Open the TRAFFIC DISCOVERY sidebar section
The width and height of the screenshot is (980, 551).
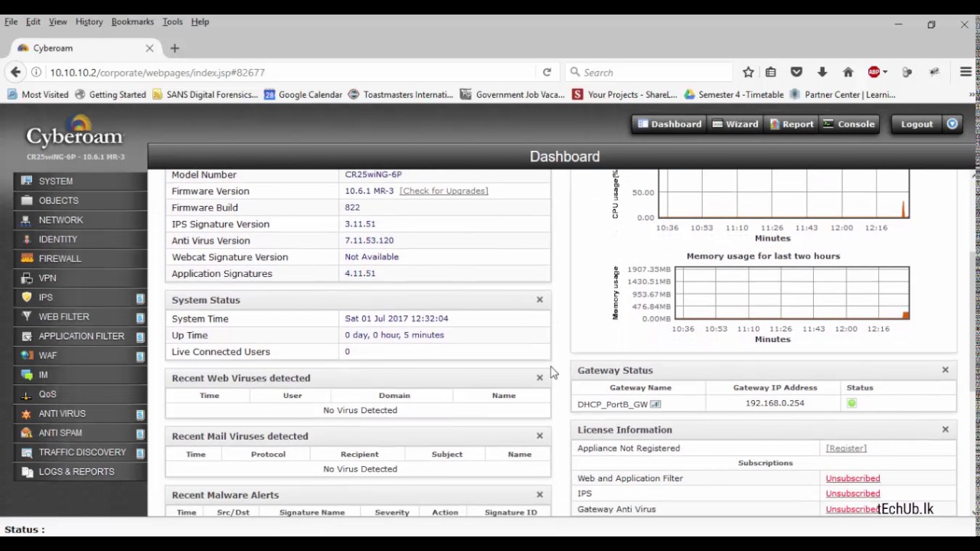(x=80, y=452)
